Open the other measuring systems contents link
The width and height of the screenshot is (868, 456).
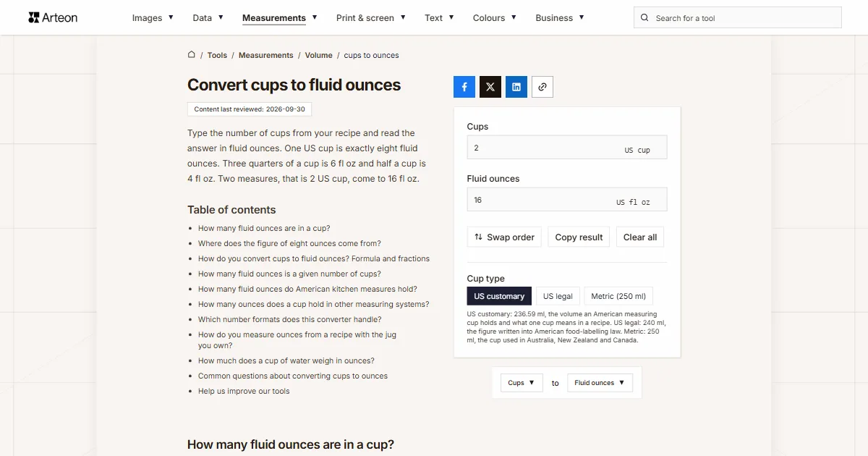point(314,304)
